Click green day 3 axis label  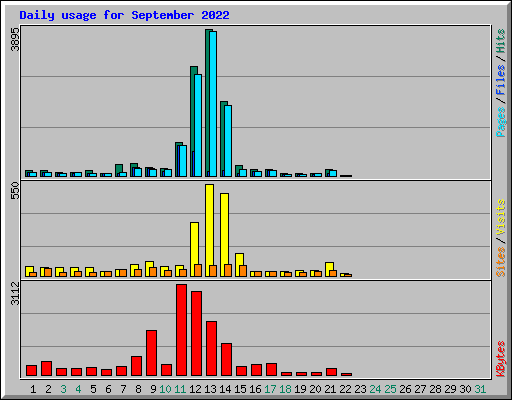click(63, 389)
